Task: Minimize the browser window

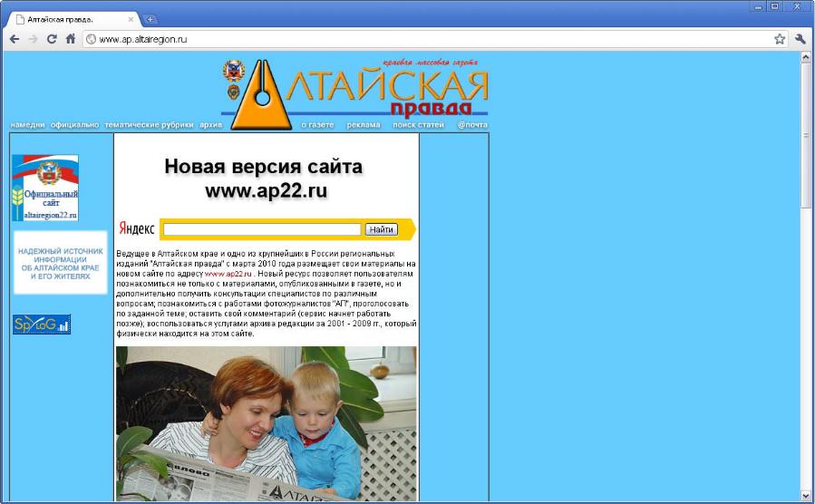Action: 760,6
